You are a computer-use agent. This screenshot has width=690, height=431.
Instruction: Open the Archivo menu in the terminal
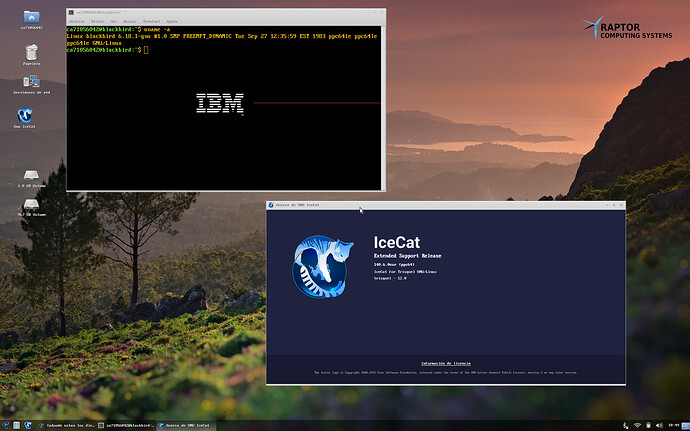(x=77, y=21)
